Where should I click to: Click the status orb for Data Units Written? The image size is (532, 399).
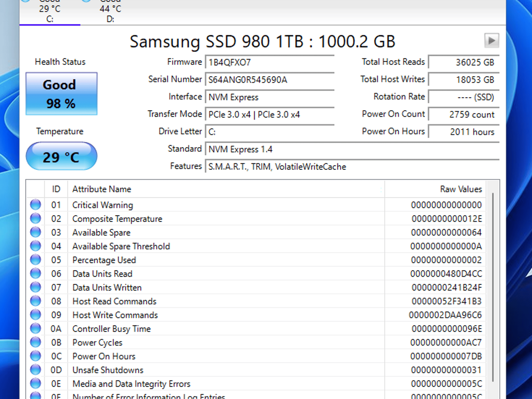pos(36,287)
